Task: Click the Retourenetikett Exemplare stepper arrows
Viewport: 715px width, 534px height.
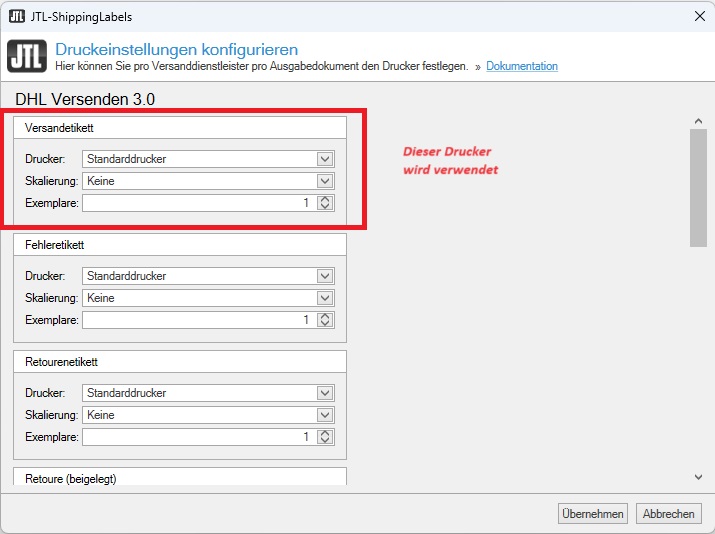Action: click(325, 437)
